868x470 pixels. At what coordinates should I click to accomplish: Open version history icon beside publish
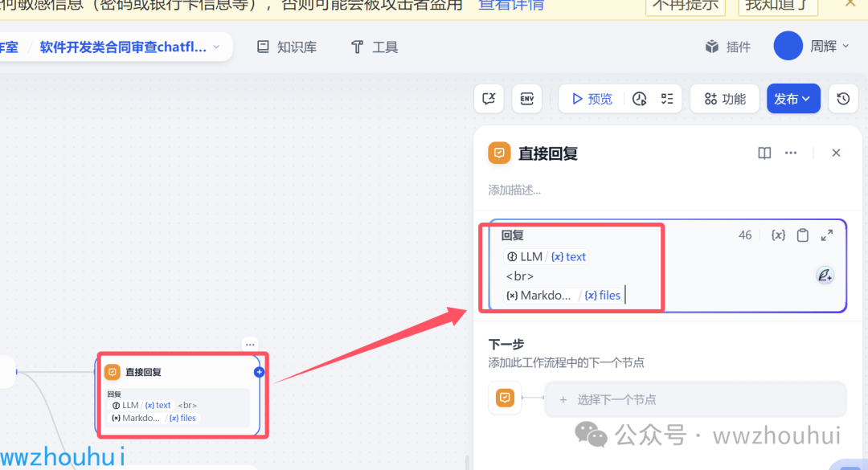[x=843, y=99]
